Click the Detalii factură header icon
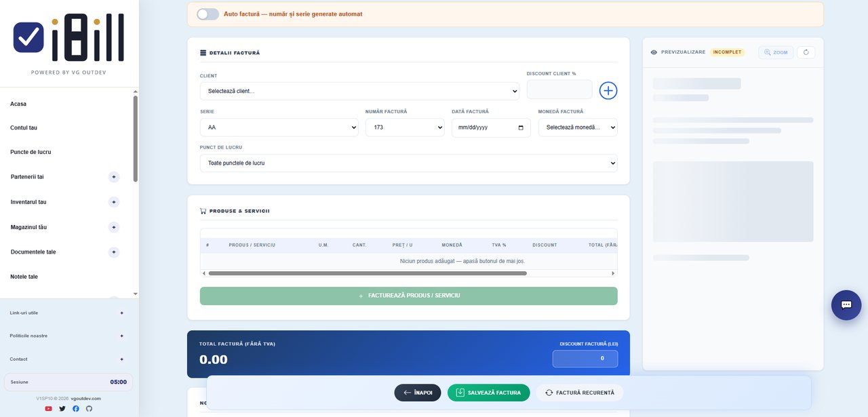 [x=203, y=53]
